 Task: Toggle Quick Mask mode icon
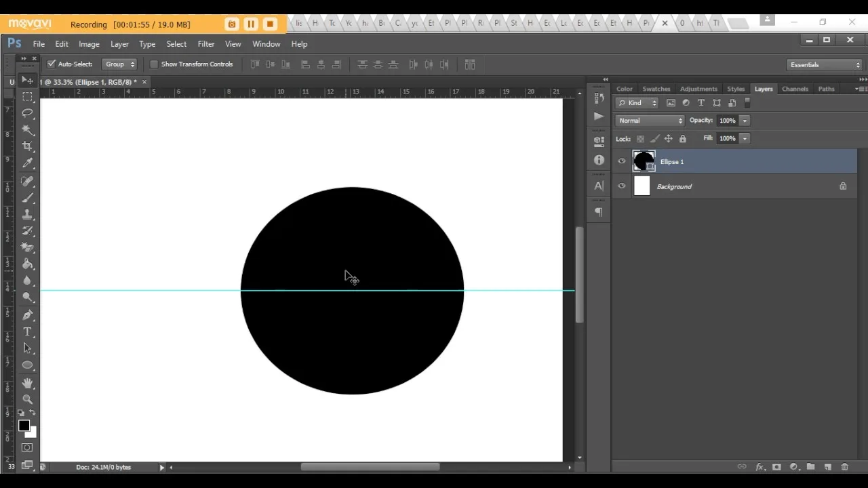pyautogui.click(x=27, y=448)
